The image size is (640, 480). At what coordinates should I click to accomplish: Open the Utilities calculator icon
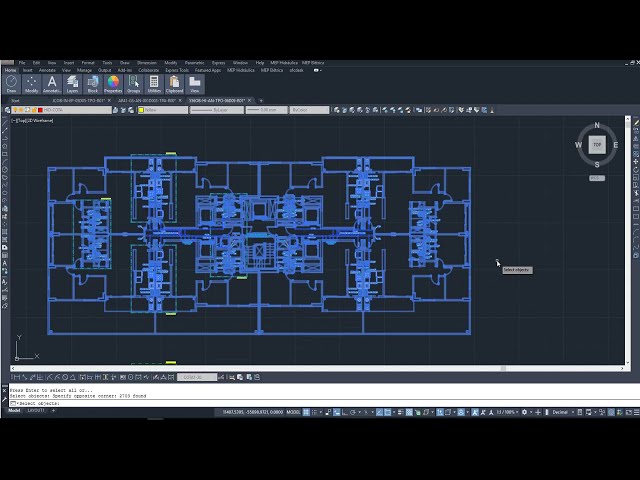[154, 83]
